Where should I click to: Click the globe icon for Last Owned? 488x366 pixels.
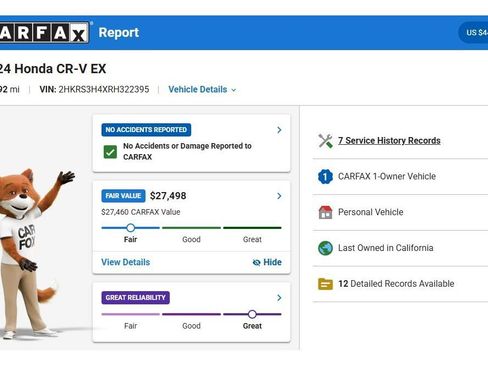(x=325, y=248)
